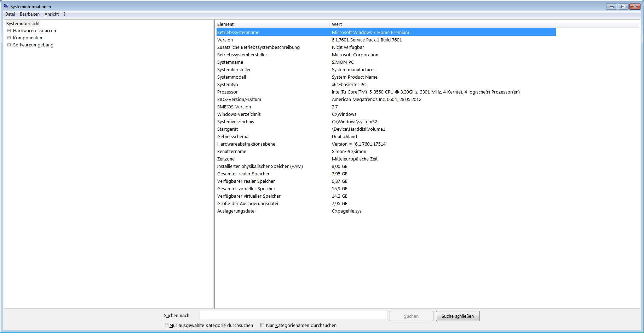Click the Deutschland value

tap(344, 136)
